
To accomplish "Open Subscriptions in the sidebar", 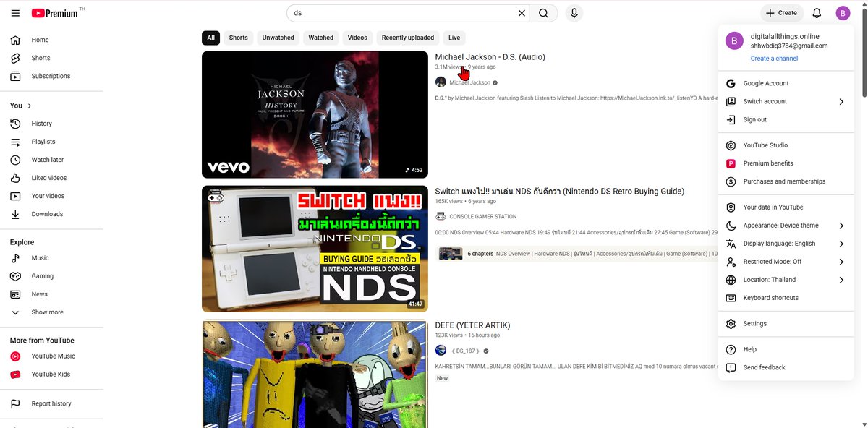I will click(51, 76).
